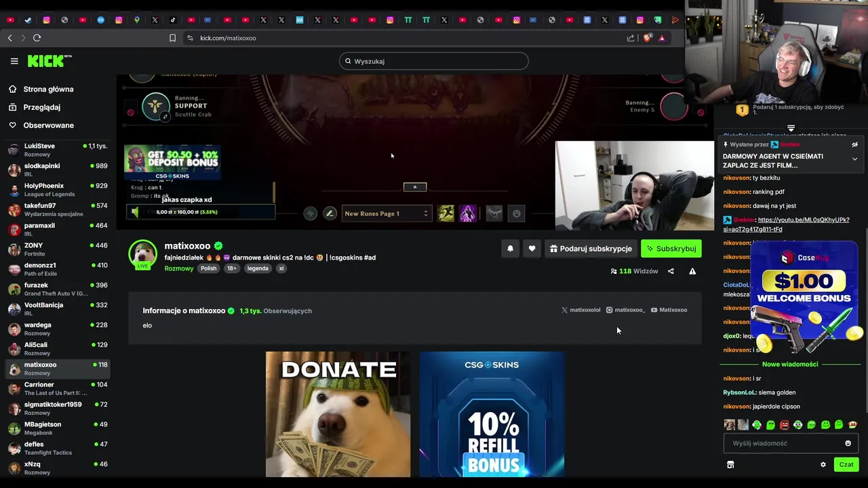Click the green Czat send button
Viewport: 868px width, 488px height.
tap(846, 464)
